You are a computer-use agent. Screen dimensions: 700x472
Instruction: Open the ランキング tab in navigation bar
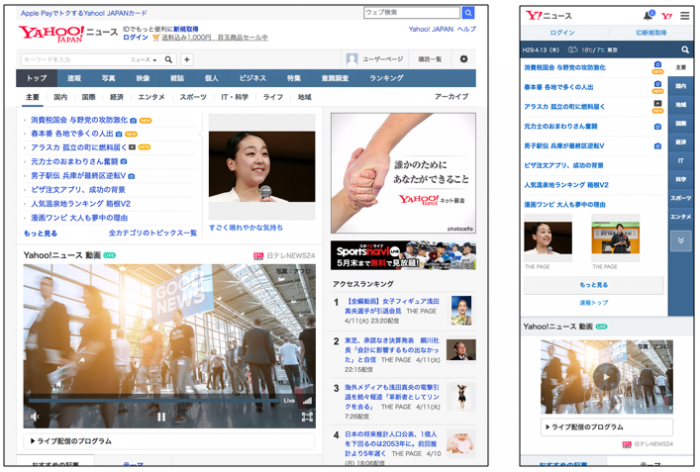pyautogui.click(x=386, y=78)
